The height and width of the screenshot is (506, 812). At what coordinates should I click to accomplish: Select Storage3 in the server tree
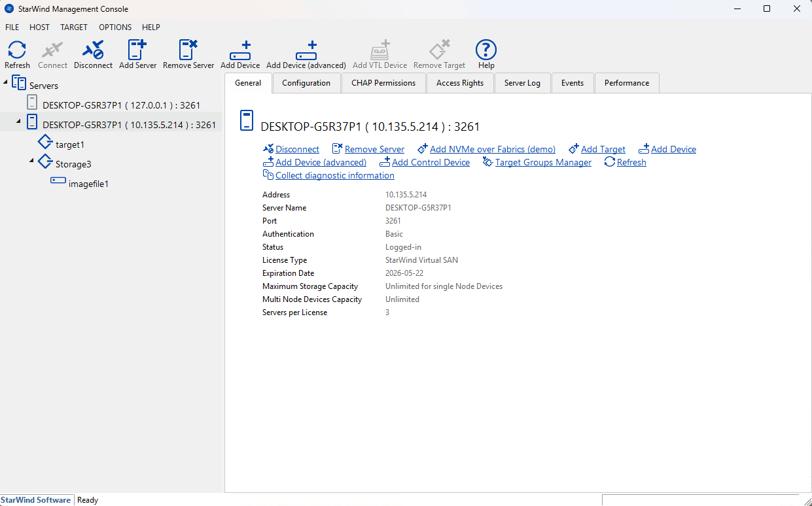73,164
